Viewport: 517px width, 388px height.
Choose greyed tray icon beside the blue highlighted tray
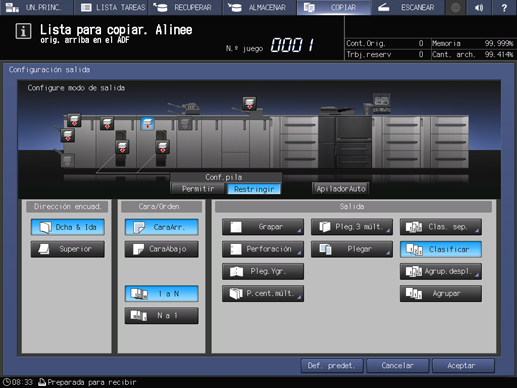[x=185, y=123]
